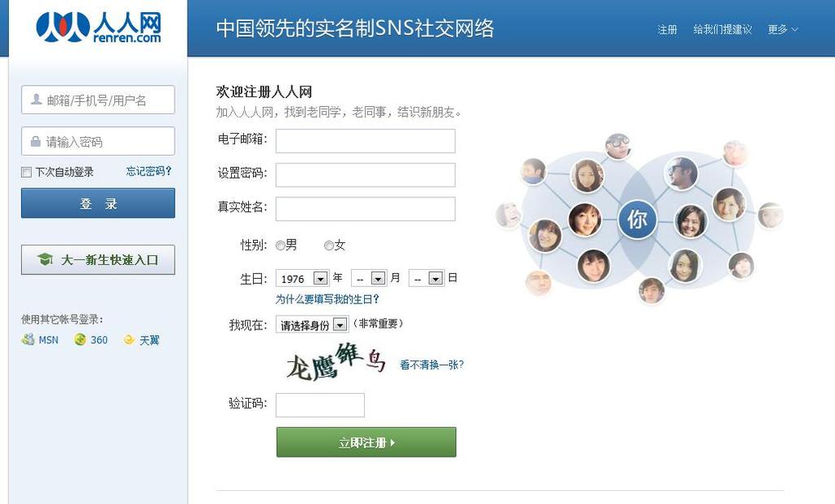Open the 更多 menu in header
This screenshot has width=835, height=504.
[x=783, y=30]
